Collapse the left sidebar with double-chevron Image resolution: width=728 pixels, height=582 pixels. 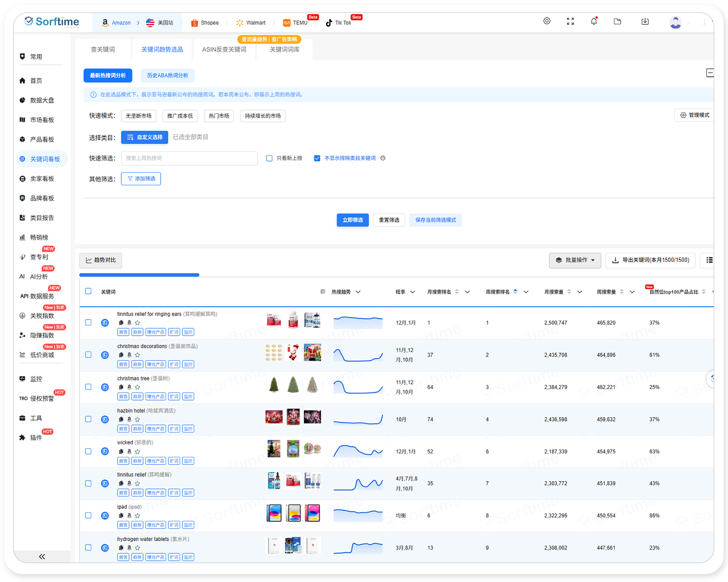point(42,556)
